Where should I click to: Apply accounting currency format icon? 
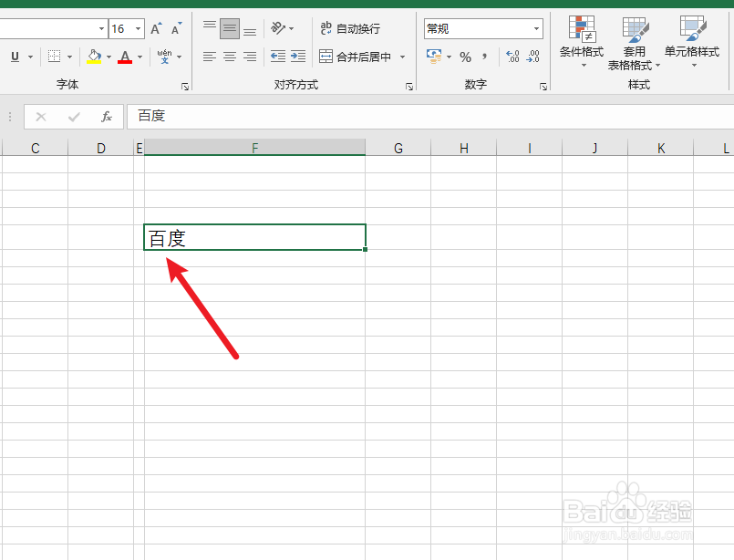pyautogui.click(x=434, y=57)
